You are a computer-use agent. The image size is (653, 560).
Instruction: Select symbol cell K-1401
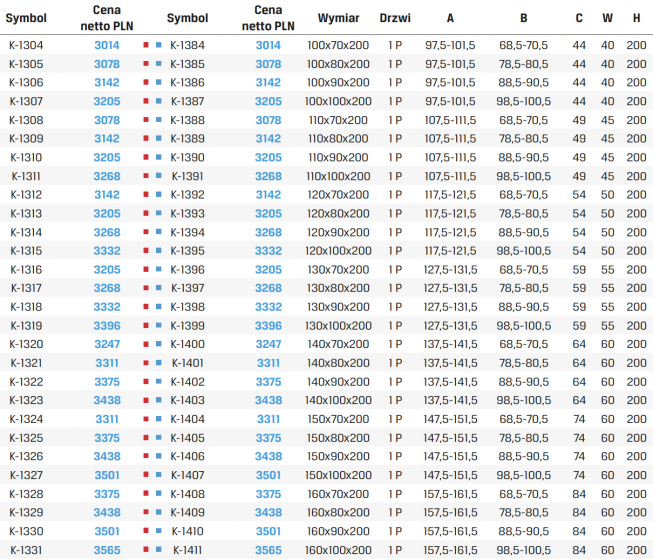[187, 363]
